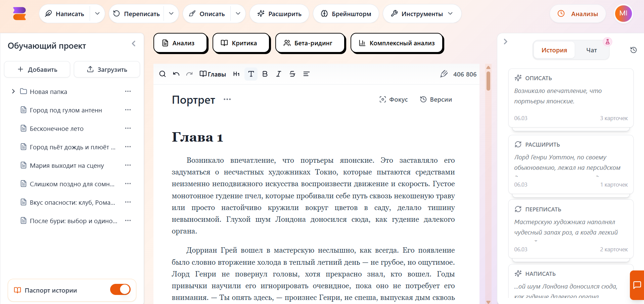Viewport: 644px width, 304px height.
Task: Enable Фокус mode
Action: click(x=394, y=99)
